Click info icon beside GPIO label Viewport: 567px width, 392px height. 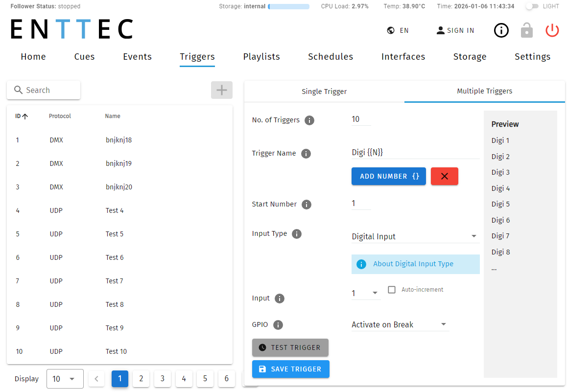pyautogui.click(x=278, y=325)
